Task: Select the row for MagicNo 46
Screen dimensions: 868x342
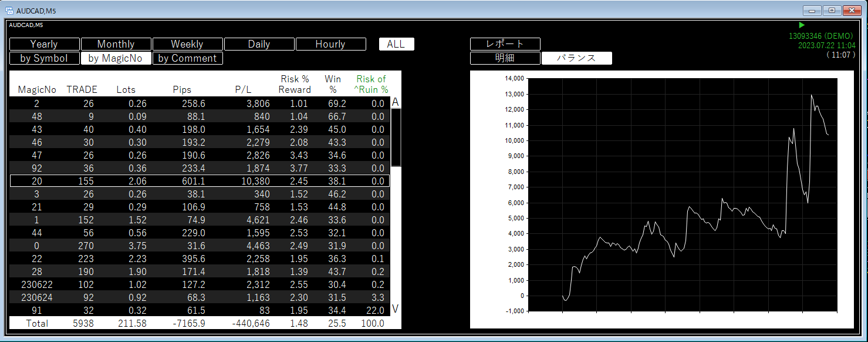Action: pyautogui.click(x=200, y=142)
